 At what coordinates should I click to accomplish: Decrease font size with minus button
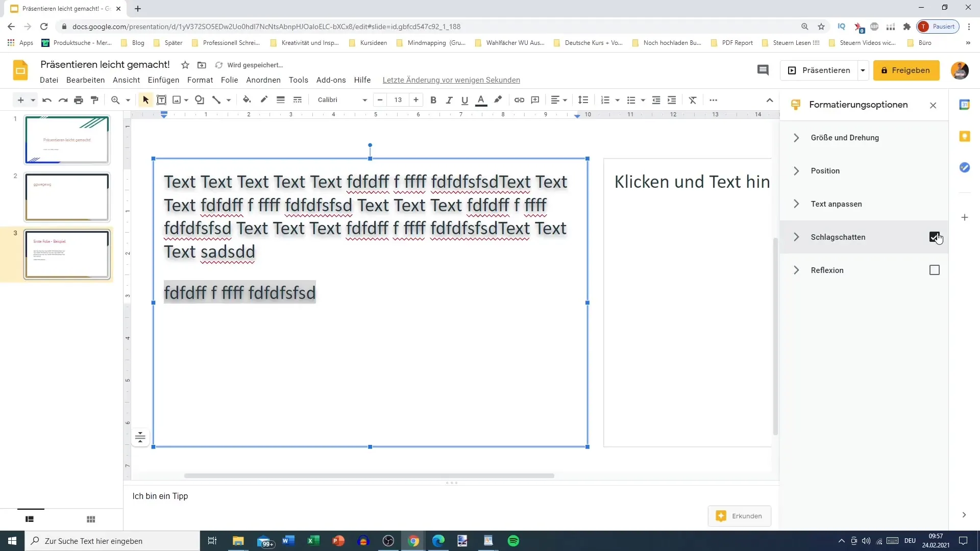[x=380, y=100]
